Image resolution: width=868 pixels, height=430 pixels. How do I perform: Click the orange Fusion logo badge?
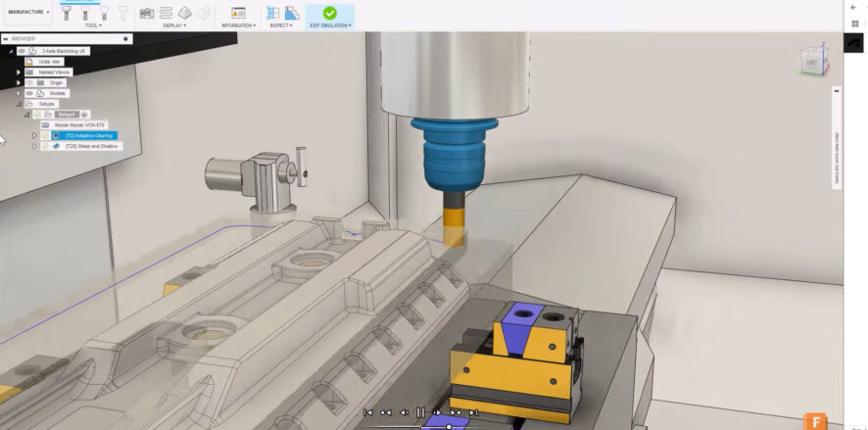(815, 421)
